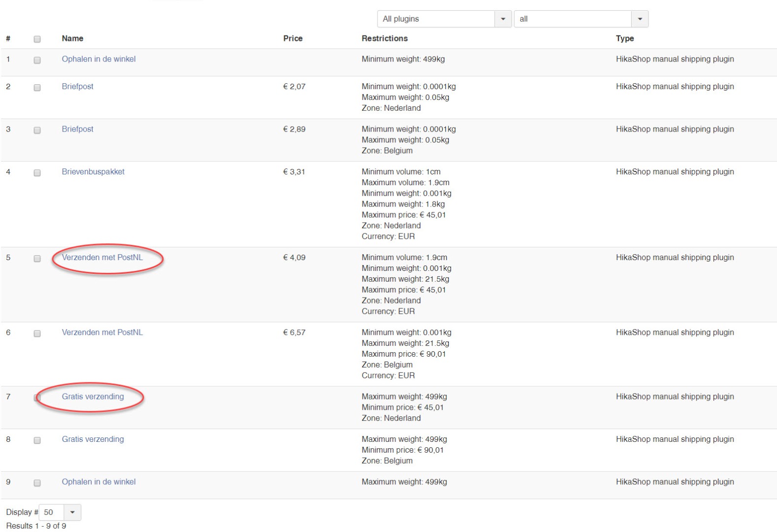This screenshot has height=532, width=777.
Task: Click the € 6,57 price cell
Action: point(294,332)
